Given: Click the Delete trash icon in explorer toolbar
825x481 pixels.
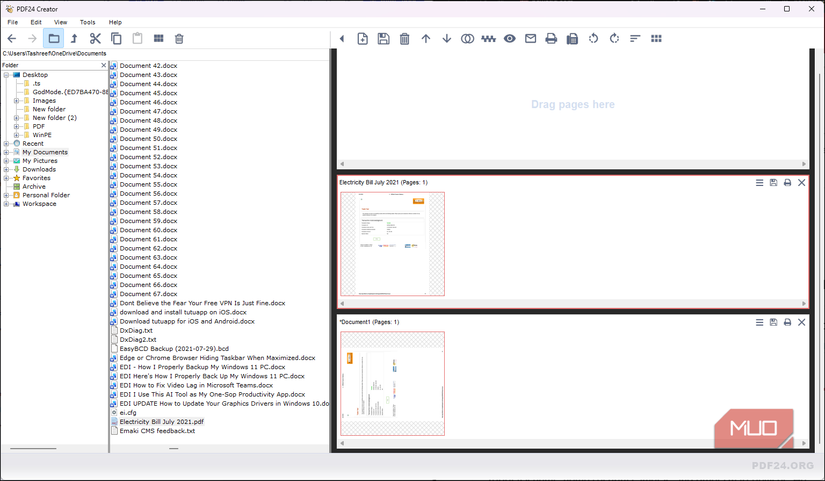Looking at the screenshot, I should [179, 38].
